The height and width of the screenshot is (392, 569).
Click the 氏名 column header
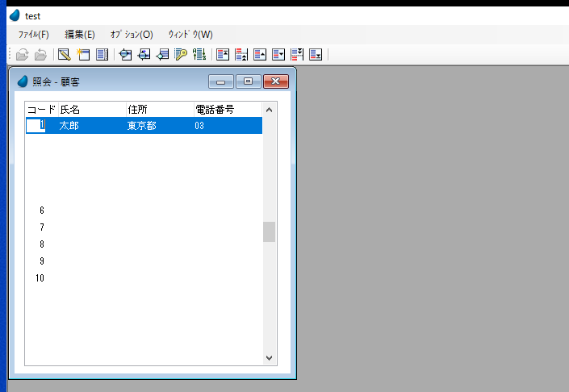70,110
